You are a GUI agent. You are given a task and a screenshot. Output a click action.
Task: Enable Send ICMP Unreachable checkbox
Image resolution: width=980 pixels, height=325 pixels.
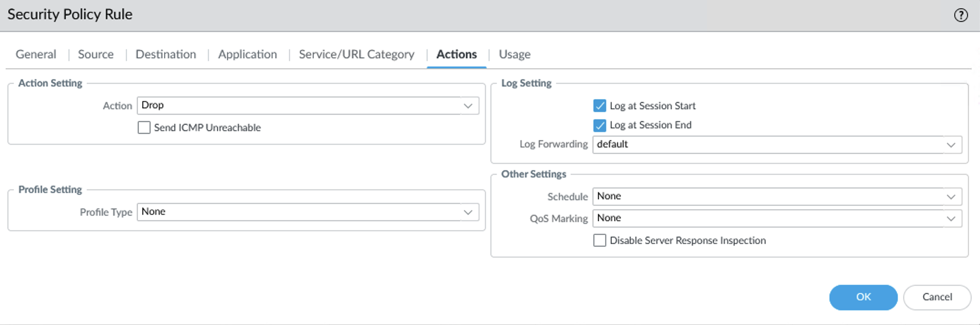pos(144,127)
